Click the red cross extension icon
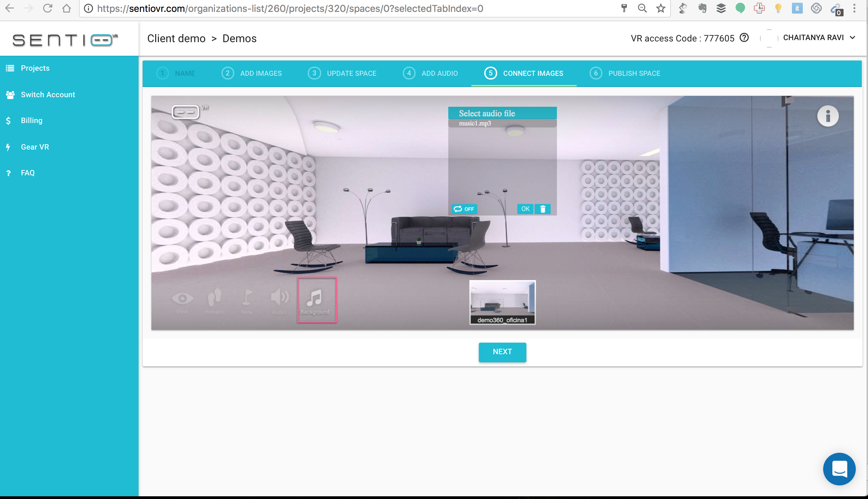868x499 pixels. [759, 8]
